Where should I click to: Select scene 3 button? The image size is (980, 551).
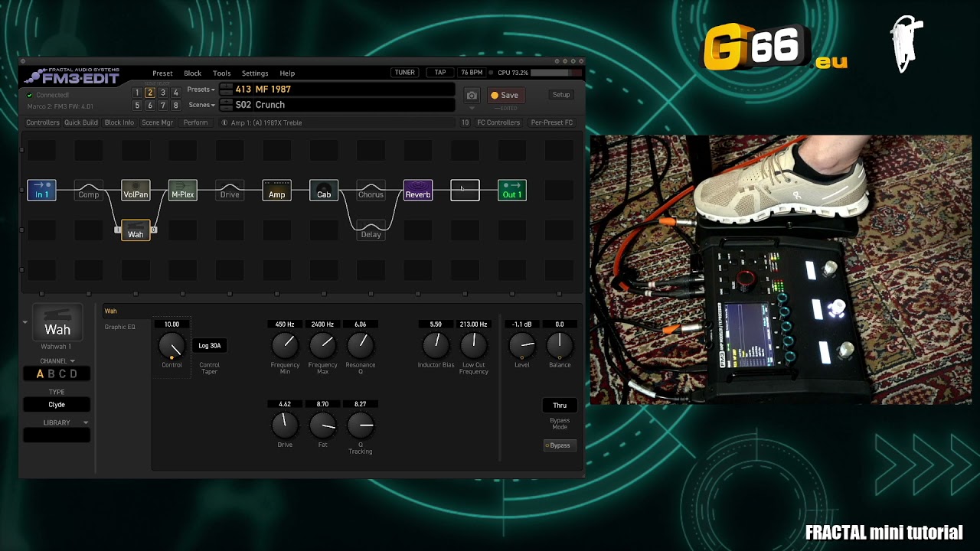[162, 93]
